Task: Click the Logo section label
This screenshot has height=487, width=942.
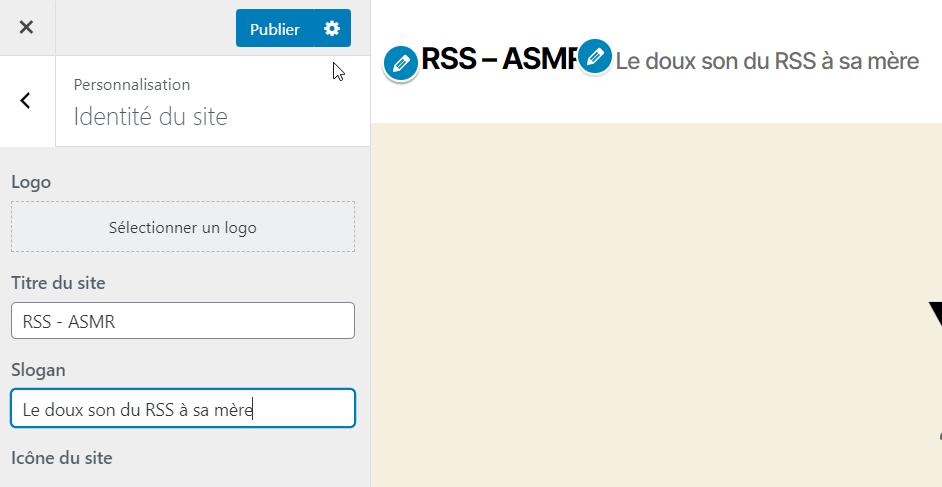Action: pos(31,182)
